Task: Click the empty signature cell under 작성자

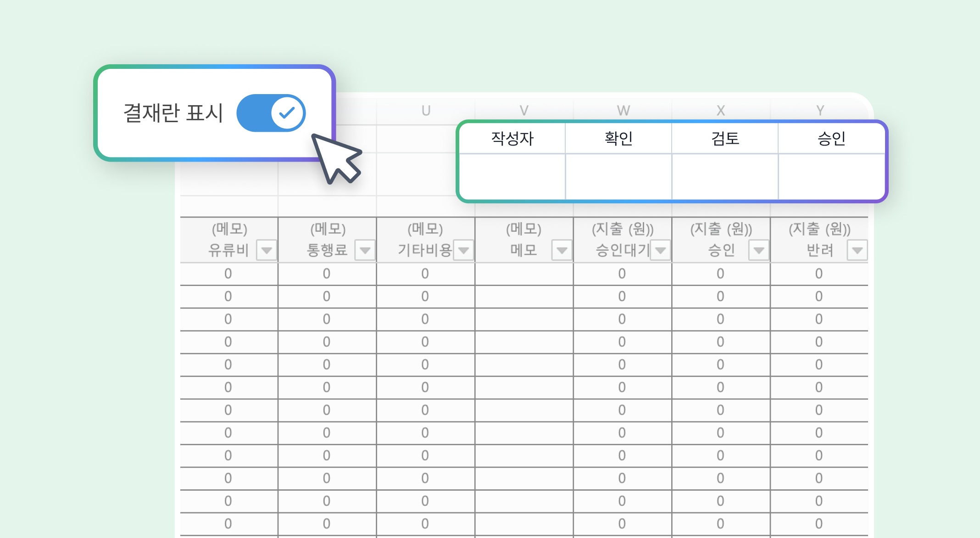Action: 512,176
